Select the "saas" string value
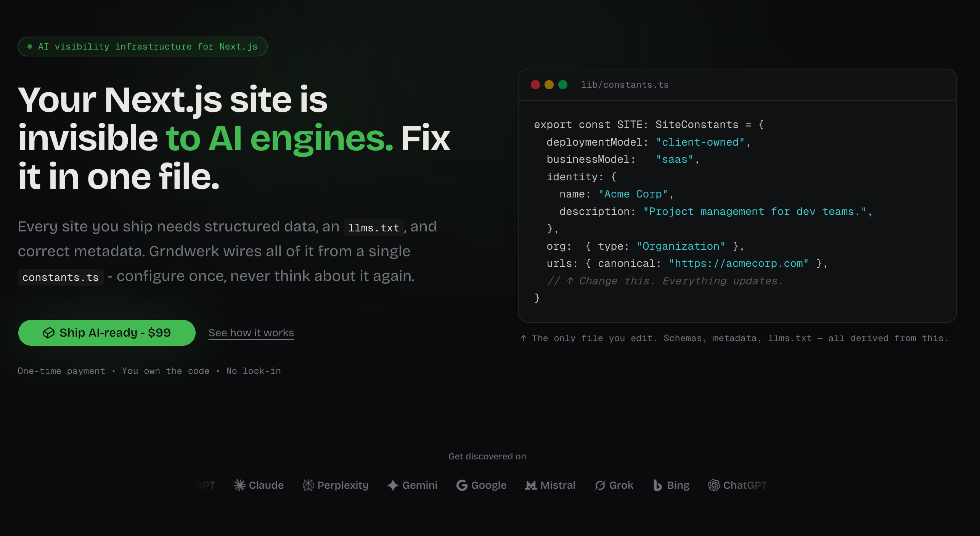Image resolution: width=980 pixels, height=536 pixels. 675,159
